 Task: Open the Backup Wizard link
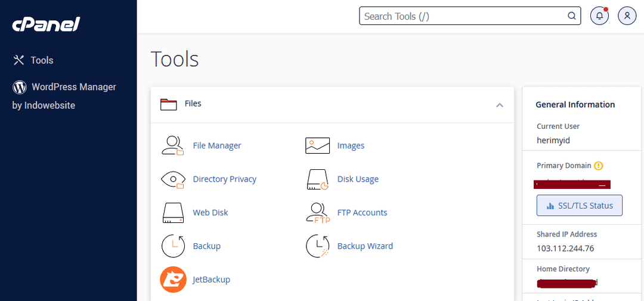(365, 246)
